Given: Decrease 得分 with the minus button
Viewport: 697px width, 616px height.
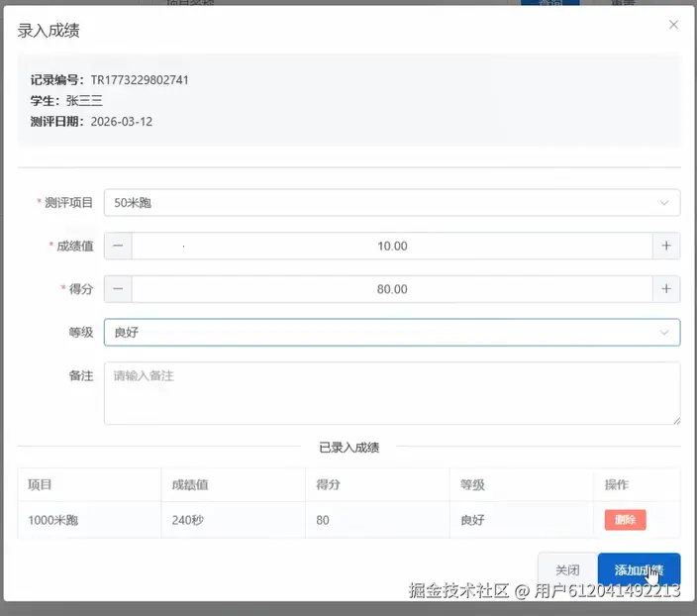Looking at the screenshot, I should coord(118,289).
